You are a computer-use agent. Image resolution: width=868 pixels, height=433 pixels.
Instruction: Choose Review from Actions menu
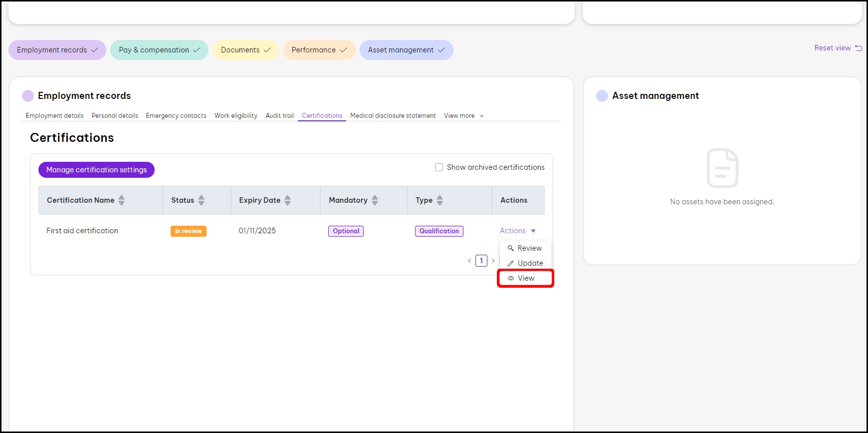click(x=525, y=248)
